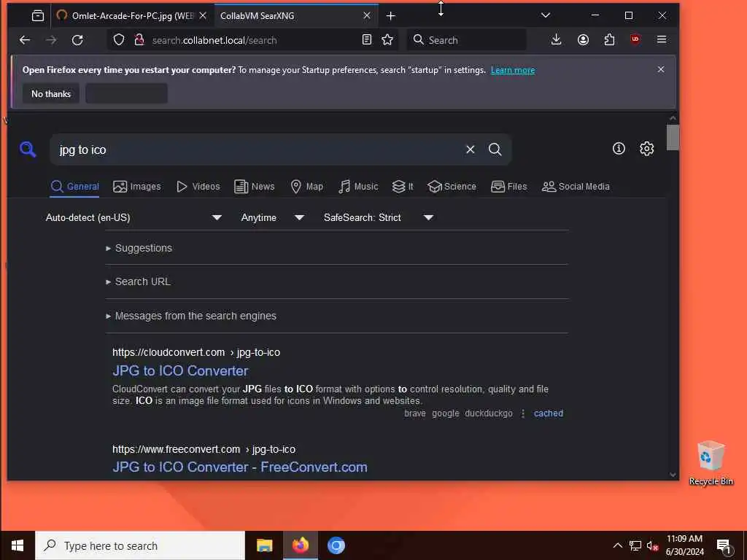Open SafeSearch: Strict dropdown

pos(379,217)
